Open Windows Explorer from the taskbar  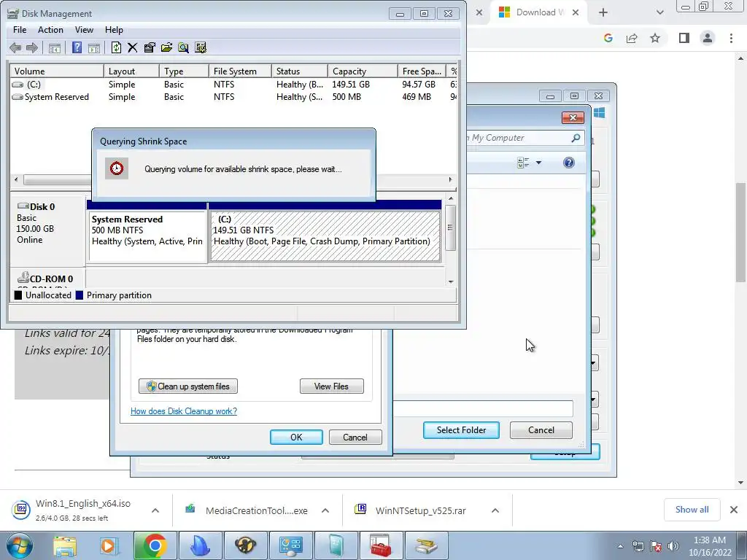click(x=64, y=545)
